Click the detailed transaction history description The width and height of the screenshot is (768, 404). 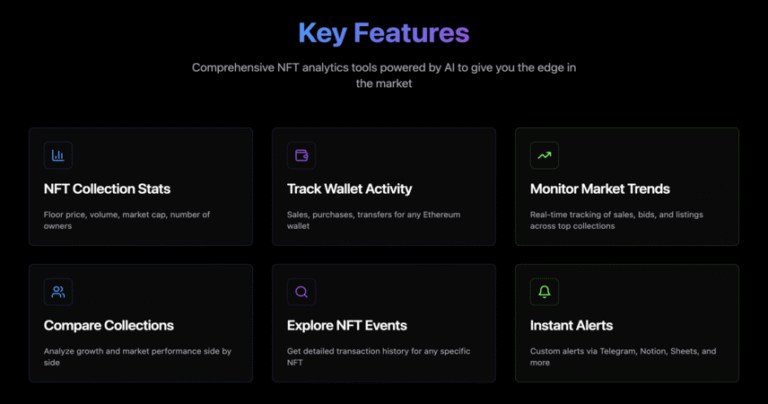point(379,357)
